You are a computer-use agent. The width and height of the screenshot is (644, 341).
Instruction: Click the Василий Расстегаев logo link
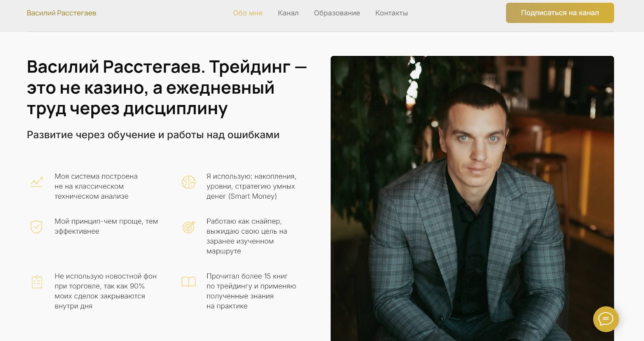(x=61, y=13)
